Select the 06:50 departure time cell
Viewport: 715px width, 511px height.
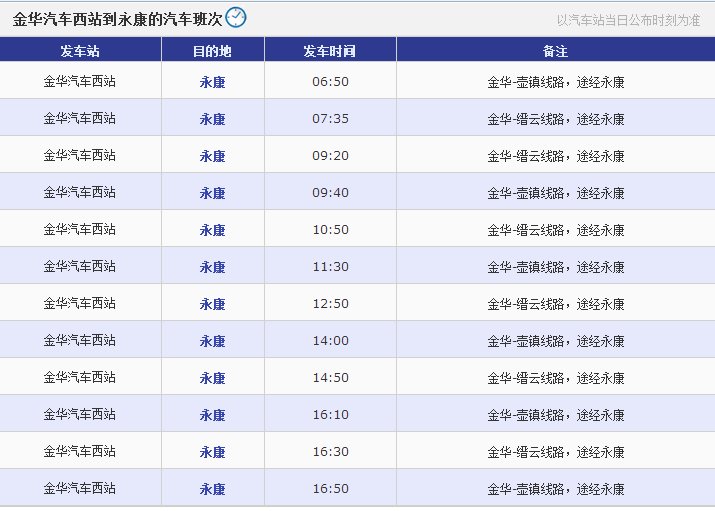331,82
